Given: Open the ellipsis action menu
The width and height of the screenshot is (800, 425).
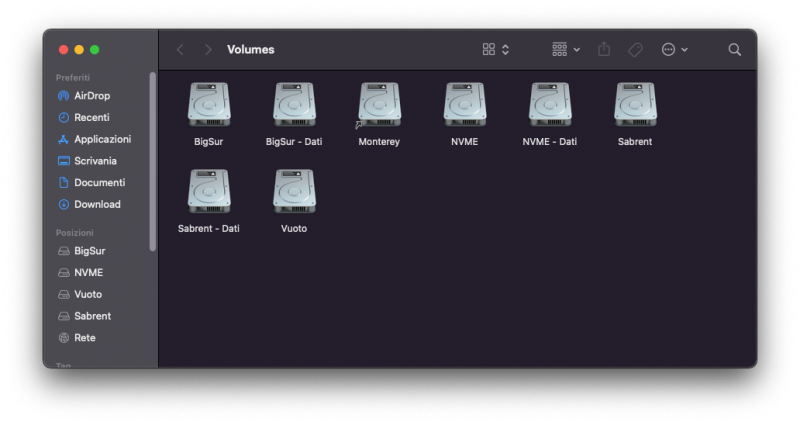Looking at the screenshot, I should (668, 49).
